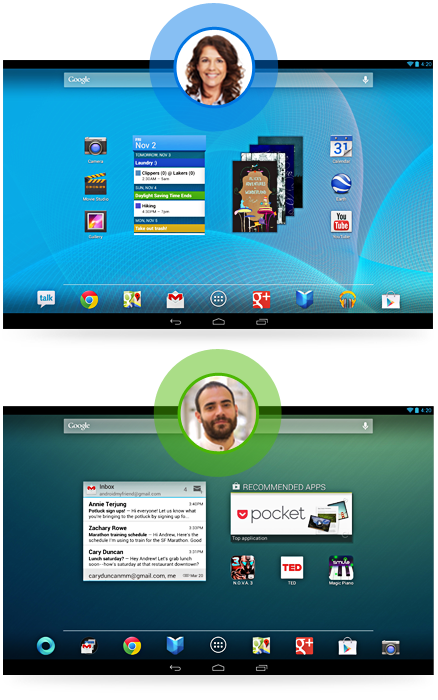Image resolution: width=438 pixels, height=700 pixels.
Task: Open the Pocket recommended app banner
Action: (x=292, y=514)
